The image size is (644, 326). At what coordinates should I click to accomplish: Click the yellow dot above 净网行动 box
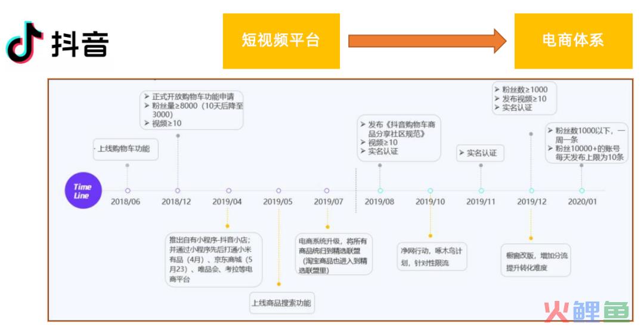(431, 236)
